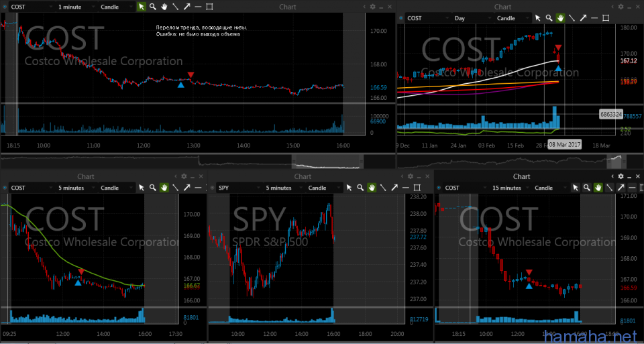Viewport: 644px width, 344px height.
Task: Click the Chart title of the Day window
Action: click(502, 7)
